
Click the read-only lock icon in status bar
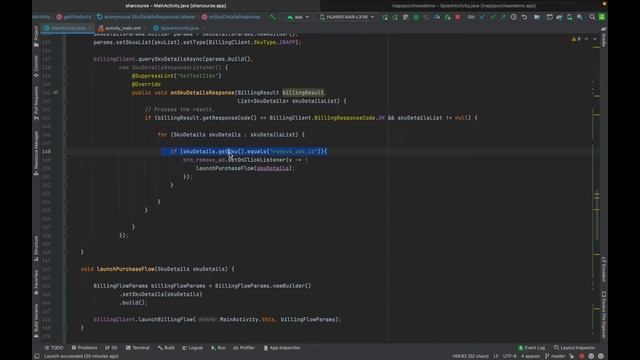[572, 356]
